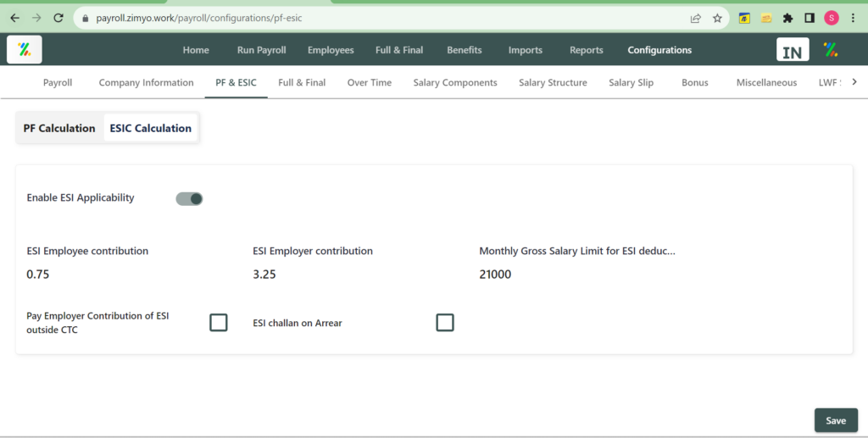Viewport: 868px width, 438px height.
Task: Go back using browser back arrow
Action: [15, 19]
